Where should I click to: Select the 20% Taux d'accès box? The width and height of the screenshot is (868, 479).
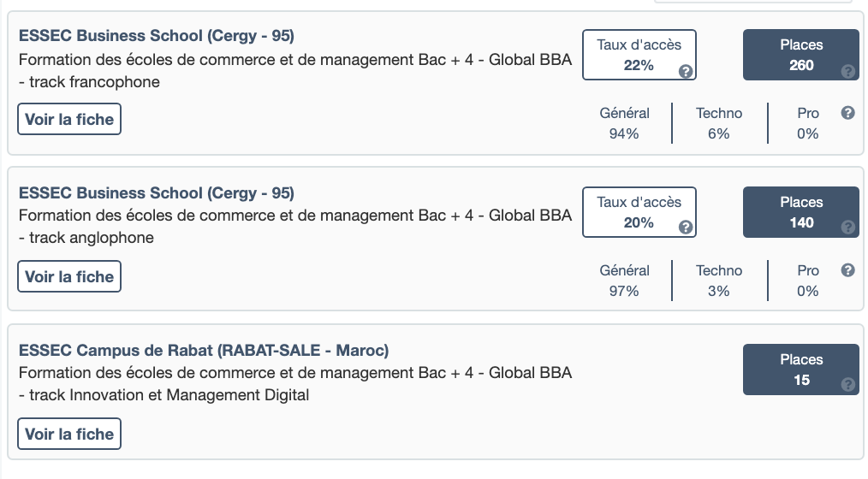639,212
